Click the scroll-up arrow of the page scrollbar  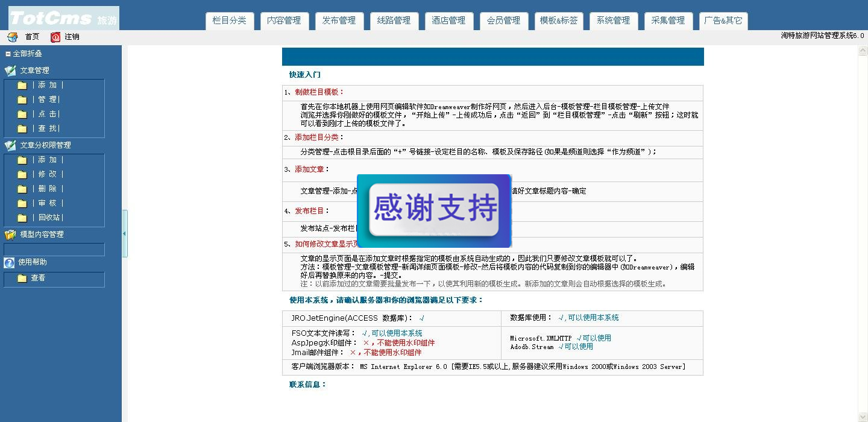(863, 52)
